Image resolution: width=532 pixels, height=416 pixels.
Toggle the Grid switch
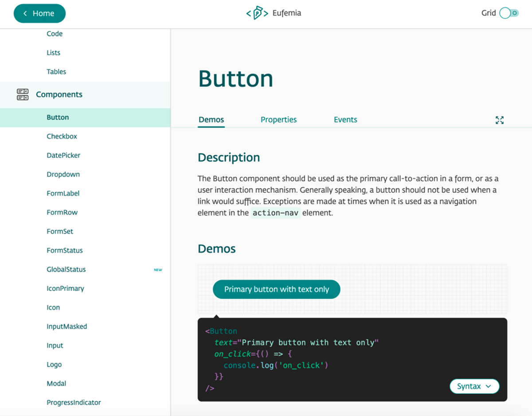(509, 13)
